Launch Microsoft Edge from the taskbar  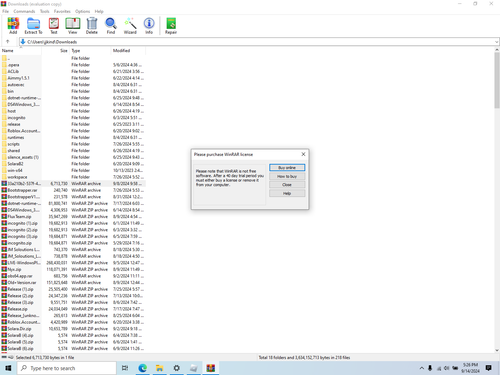(143, 368)
